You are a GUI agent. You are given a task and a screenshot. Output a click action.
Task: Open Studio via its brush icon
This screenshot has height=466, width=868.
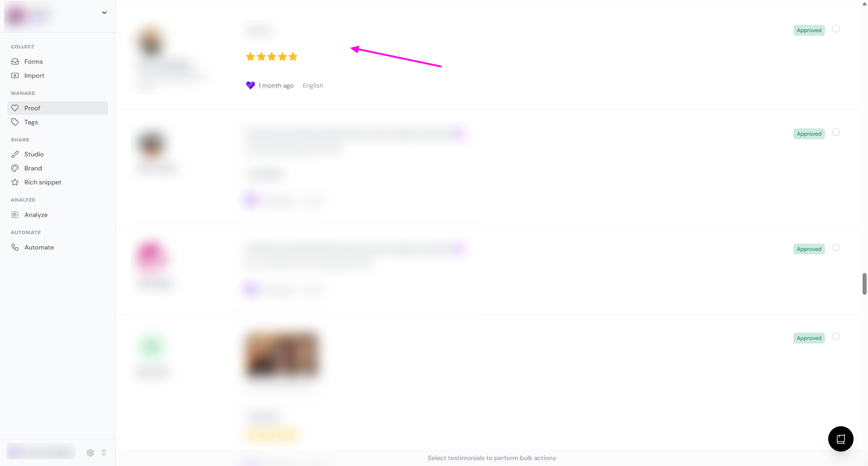(x=15, y=154)
